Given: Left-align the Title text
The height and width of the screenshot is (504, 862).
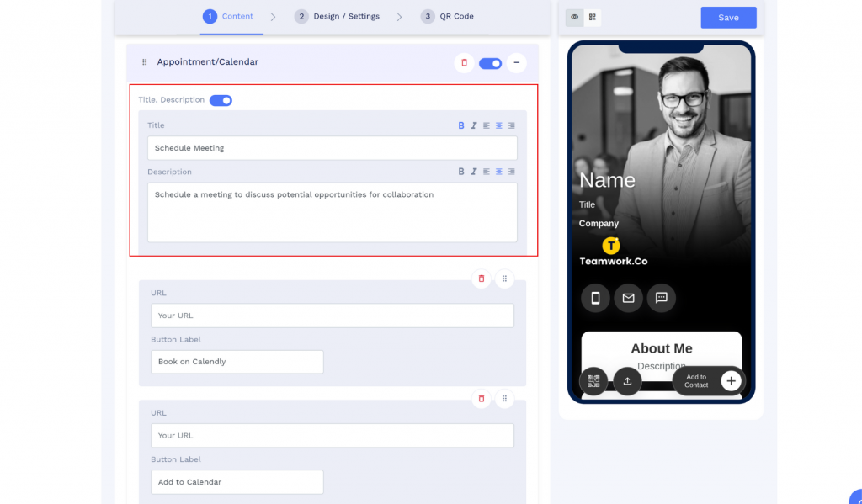Looking at the screenshot, I should click(x=487, y=125).
